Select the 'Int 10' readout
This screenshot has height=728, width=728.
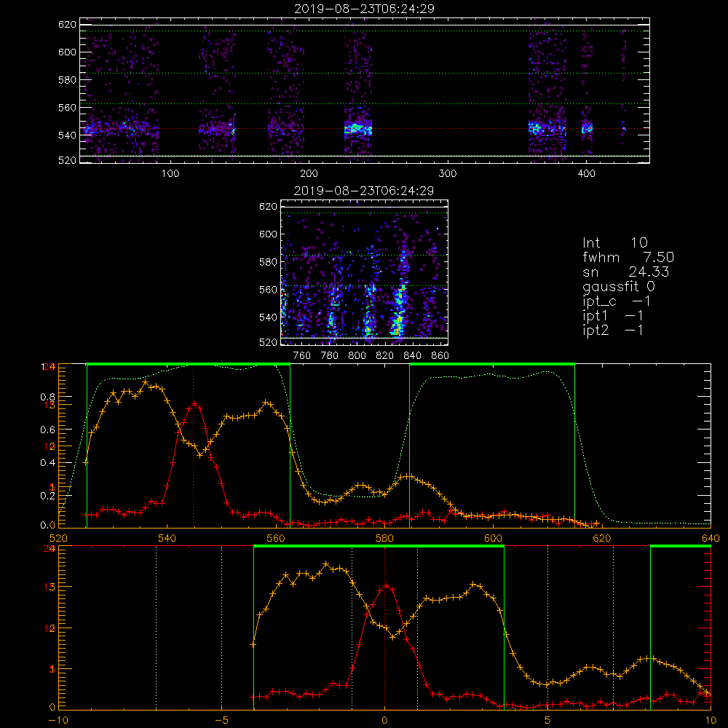[x=615, y=242]
